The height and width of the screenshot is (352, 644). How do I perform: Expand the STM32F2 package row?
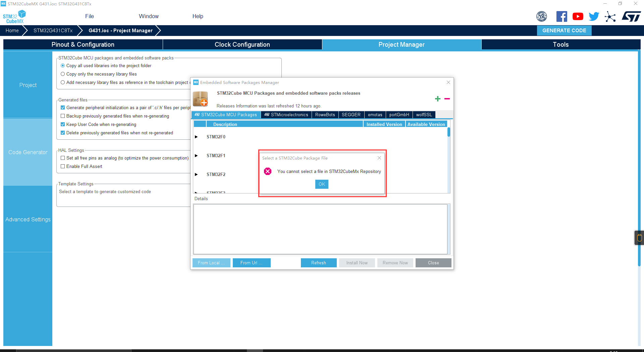[196, 174]
